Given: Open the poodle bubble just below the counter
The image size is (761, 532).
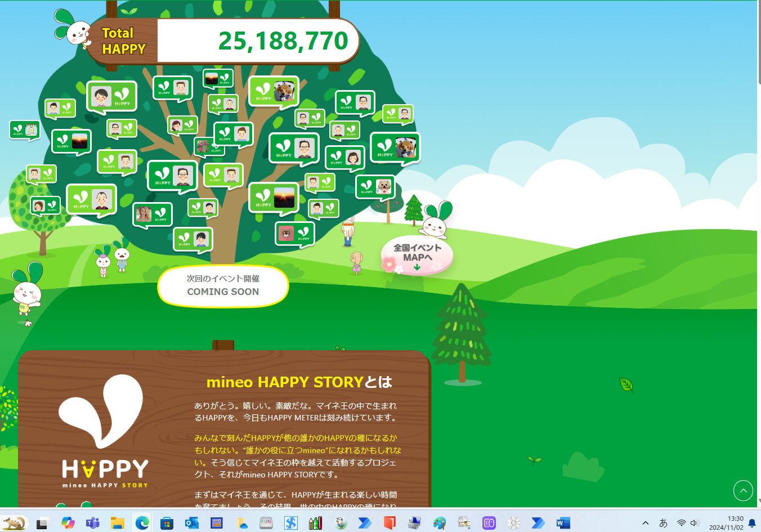Looking at the screenshot, I should [x=274, y=92].
